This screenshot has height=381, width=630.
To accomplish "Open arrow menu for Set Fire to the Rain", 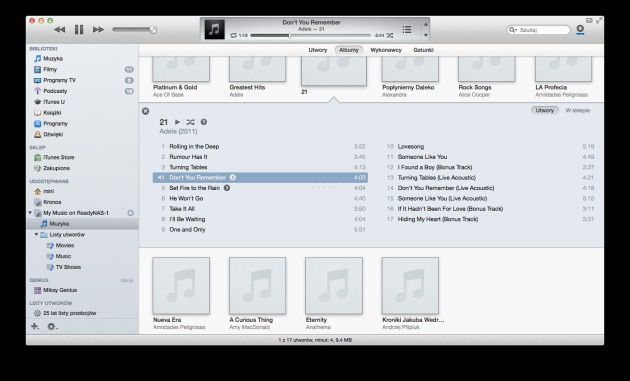I will [227, 188].
